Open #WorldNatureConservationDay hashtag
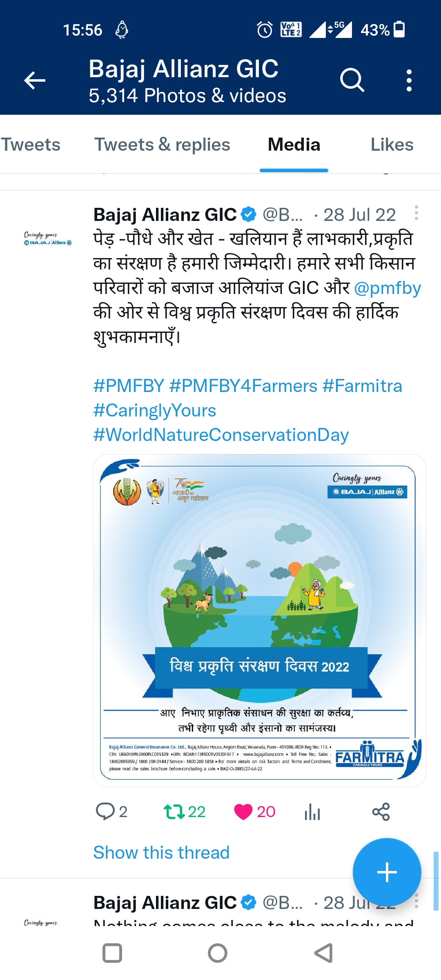 (221, 435)
